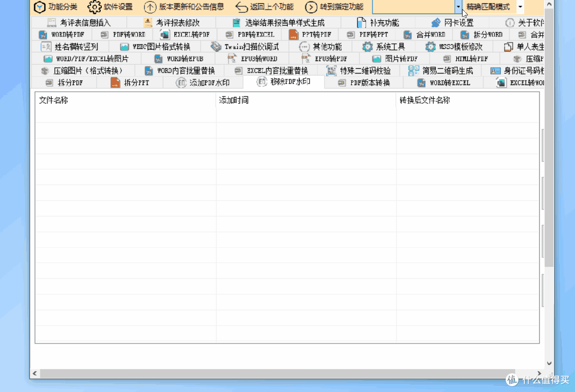Viewport: 575px width, 392px height.
Task: Open 软件设置 gear icon
Action: 94,7
